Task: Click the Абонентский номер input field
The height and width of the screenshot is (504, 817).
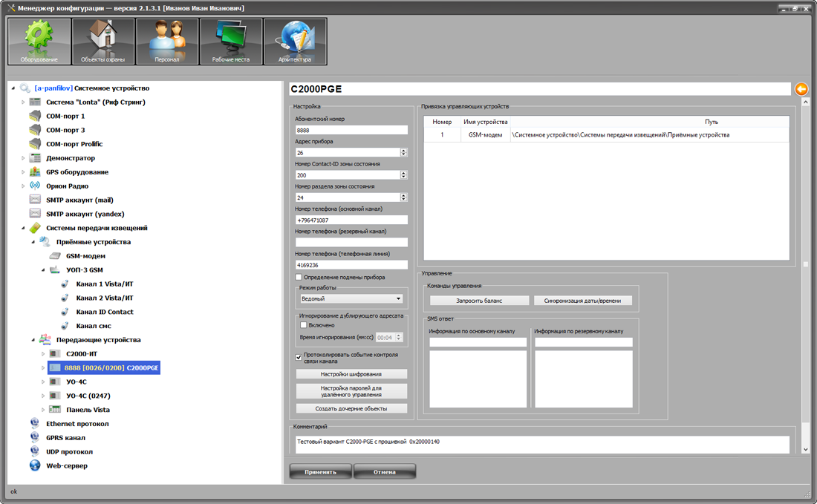Action: (x=351, y=130)
